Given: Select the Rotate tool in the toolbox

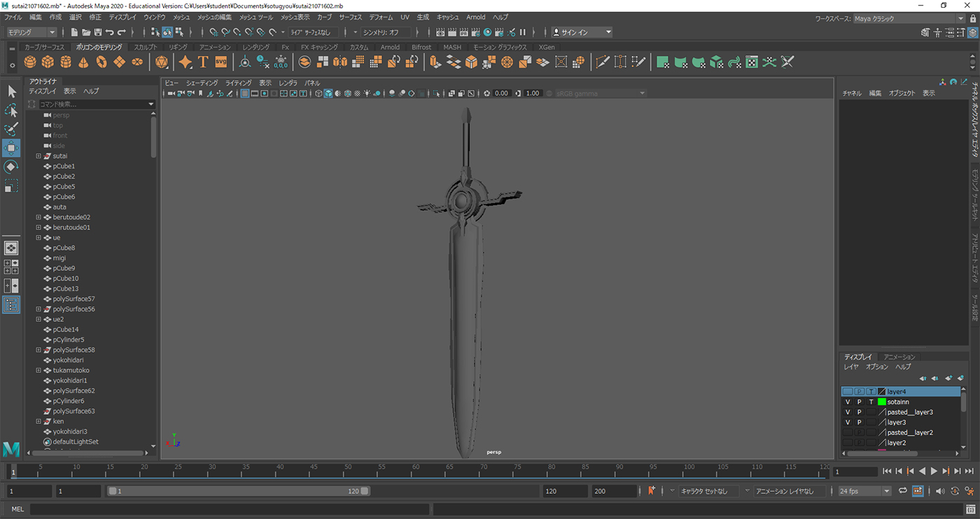Looking at the screenshot, I should coord(11,167).
